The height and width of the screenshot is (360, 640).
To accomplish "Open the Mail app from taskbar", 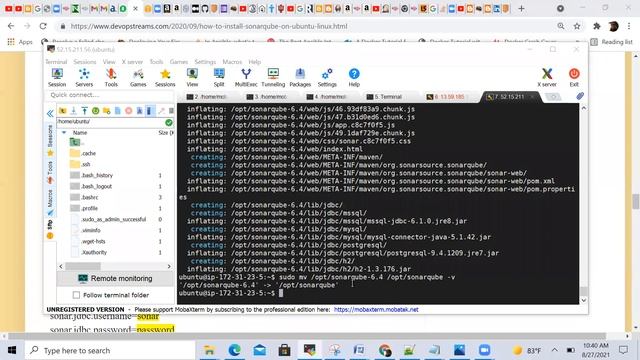I will pos(260,350).
